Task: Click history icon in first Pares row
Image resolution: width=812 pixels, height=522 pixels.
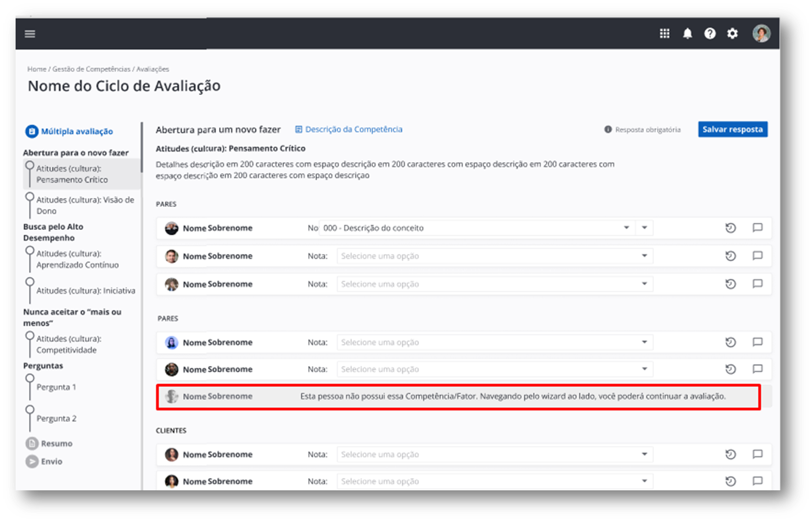Action: click(730, 228)
